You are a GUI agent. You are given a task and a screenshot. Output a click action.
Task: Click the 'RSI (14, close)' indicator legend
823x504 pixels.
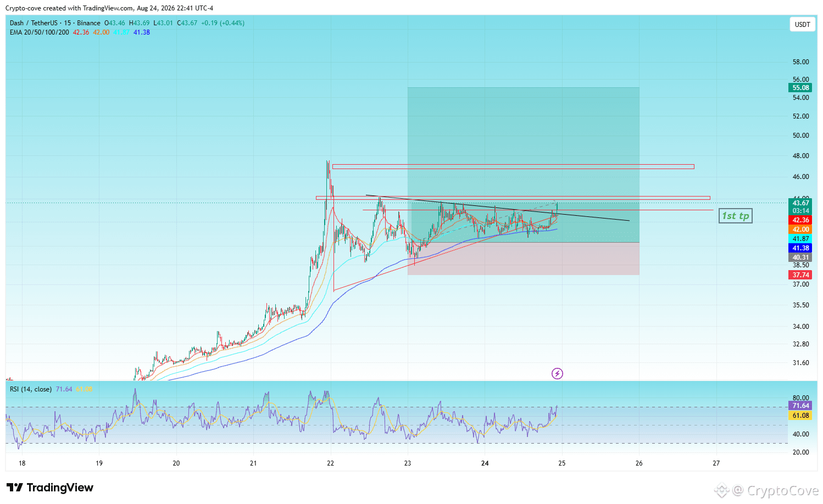pos(31,389)
